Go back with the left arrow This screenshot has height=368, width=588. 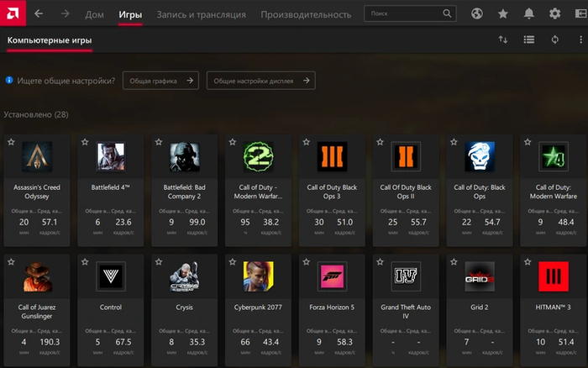pyautogui.click(x=39, y=14)
